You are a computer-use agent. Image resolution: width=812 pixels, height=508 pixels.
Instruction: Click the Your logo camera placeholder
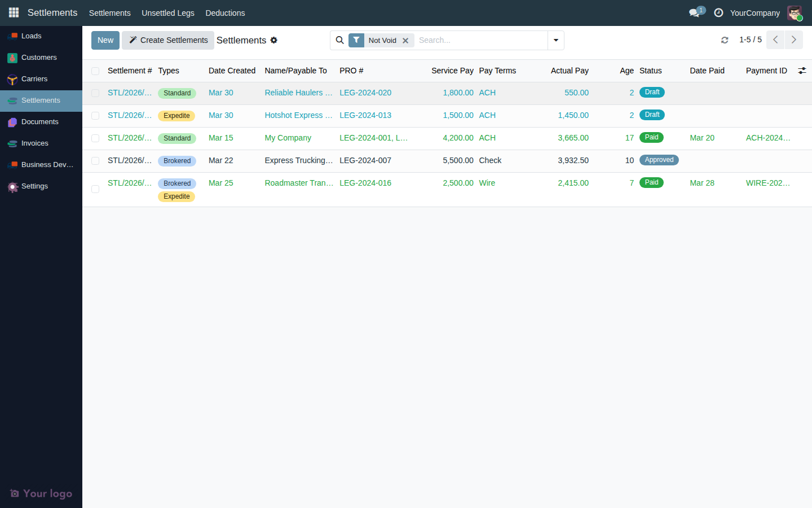tap(15, 493)
